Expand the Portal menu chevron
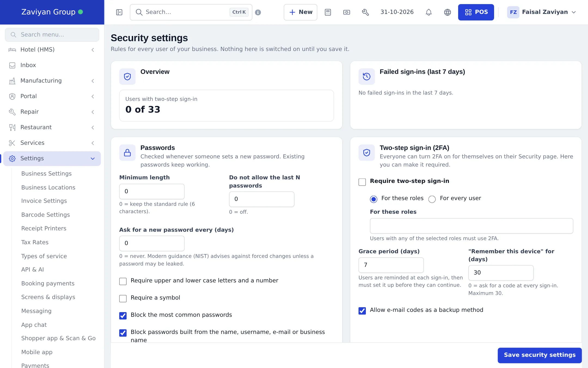The height and width of the screenshot is (368, 588). click(93, 96)
